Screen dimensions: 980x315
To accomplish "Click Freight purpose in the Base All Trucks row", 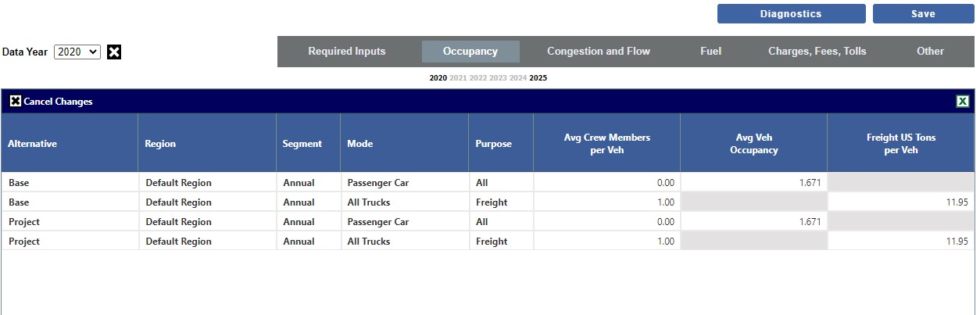I will tap(492, 202).
